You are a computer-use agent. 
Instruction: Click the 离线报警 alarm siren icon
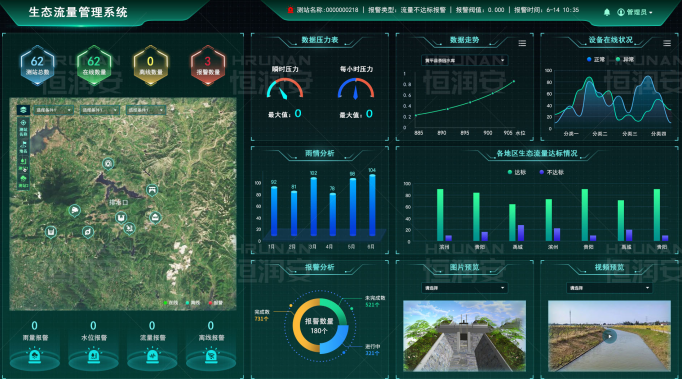(x=211, y=356)
